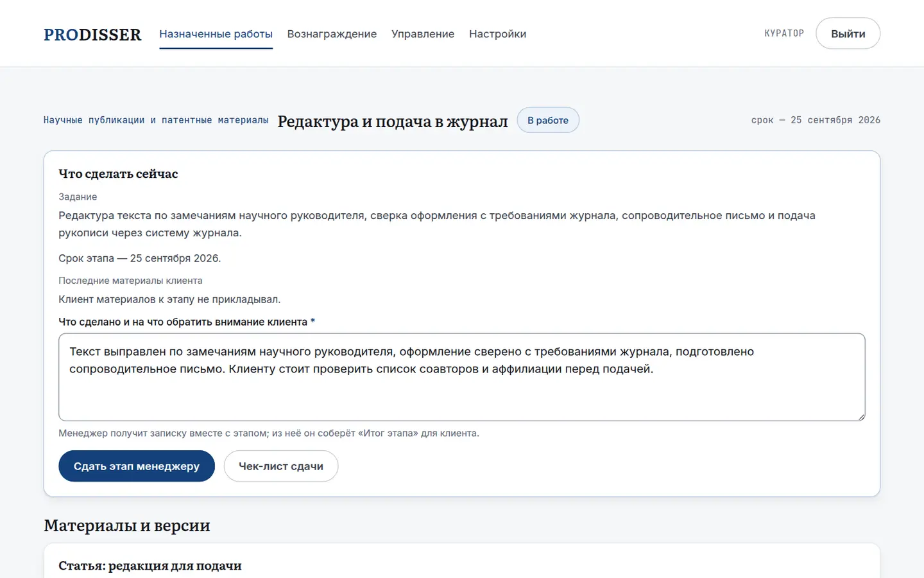Screen dimensions: 924x578
Task: Click the Что сделать сейчас heading
Action: click(x=118, y=174)
